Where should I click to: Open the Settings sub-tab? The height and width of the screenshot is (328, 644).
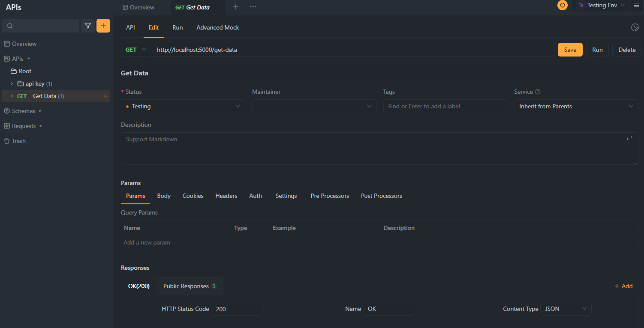coord(286,196)
